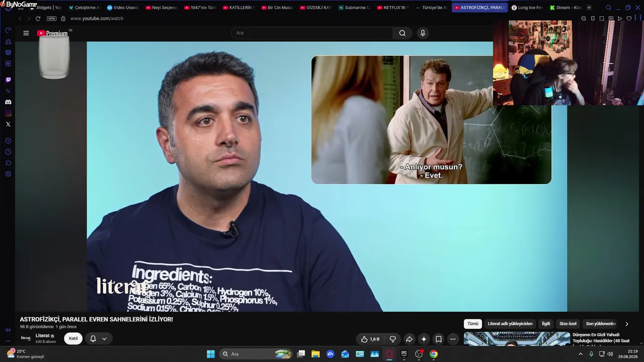Select the Son yüklenenler filter chip
The width and height of the screenshot is (644, 362).
tap(601, 324)
